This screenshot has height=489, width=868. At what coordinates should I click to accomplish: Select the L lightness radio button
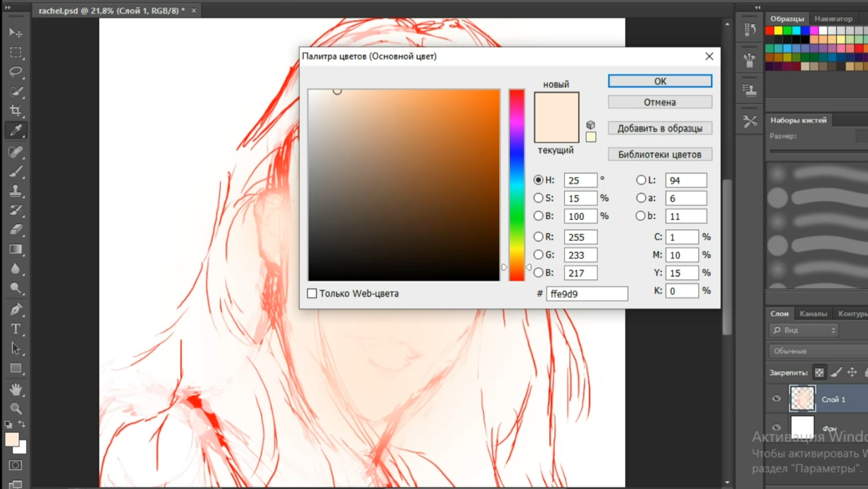point(641,180)
